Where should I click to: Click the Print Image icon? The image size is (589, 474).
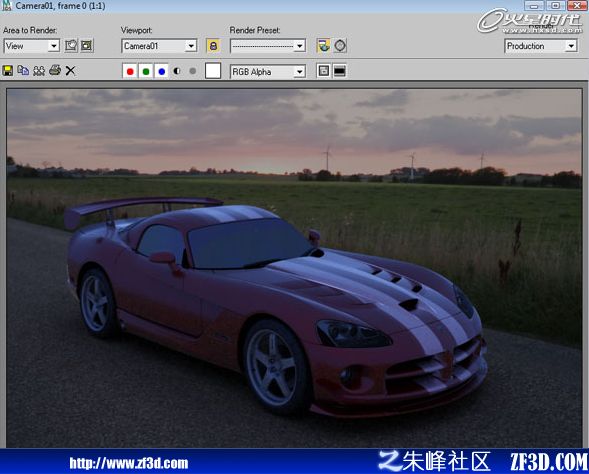coord(55,70)
